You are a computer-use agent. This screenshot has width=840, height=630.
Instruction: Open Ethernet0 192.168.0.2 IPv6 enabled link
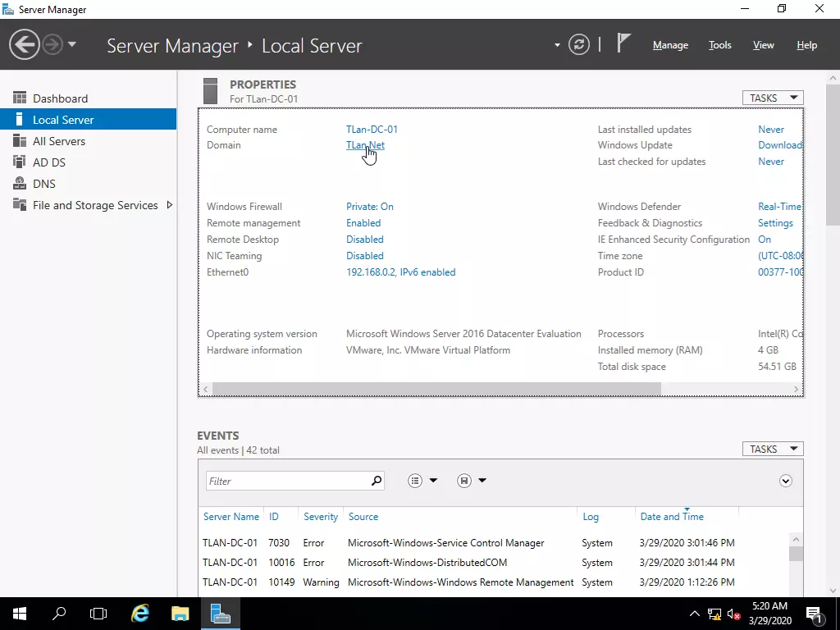click(x=400, y=272)
